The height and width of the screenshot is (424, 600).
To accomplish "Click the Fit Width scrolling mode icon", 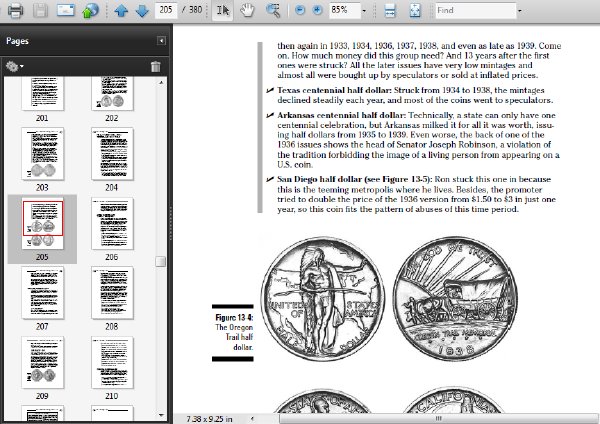I will pos(390,11).
